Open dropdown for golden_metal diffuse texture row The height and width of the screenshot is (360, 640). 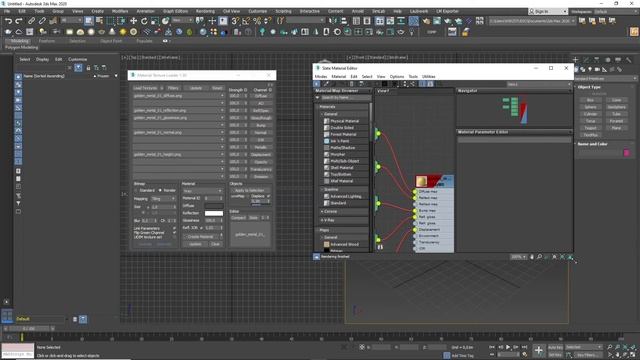(222, 96)
